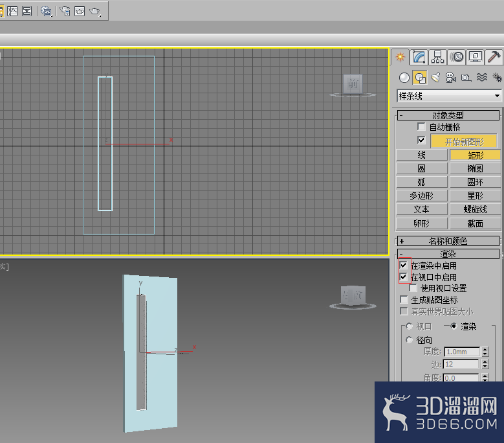This screenshot has width=504, height=443.
Task: Choose the 线 shape button
Action: tap(421, 155)
